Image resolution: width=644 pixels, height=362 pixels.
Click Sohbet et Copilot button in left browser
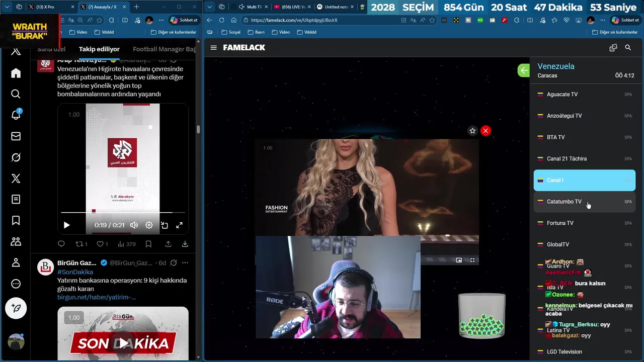184,20
